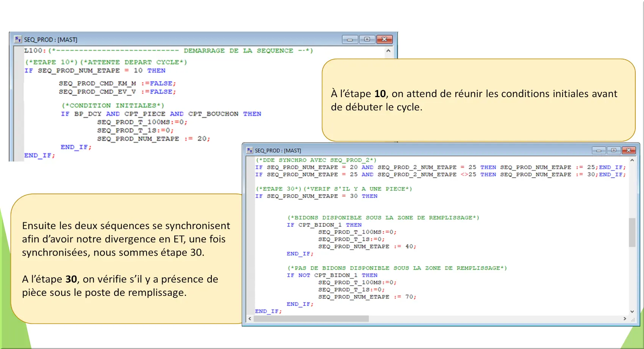This screenshot has height=349, width=644.
Task: Click comment '(*BIDONS DISPONIBLE SOUS LA ZONE DE REMPLISSAGE*)'
Action: click(383, 218)
